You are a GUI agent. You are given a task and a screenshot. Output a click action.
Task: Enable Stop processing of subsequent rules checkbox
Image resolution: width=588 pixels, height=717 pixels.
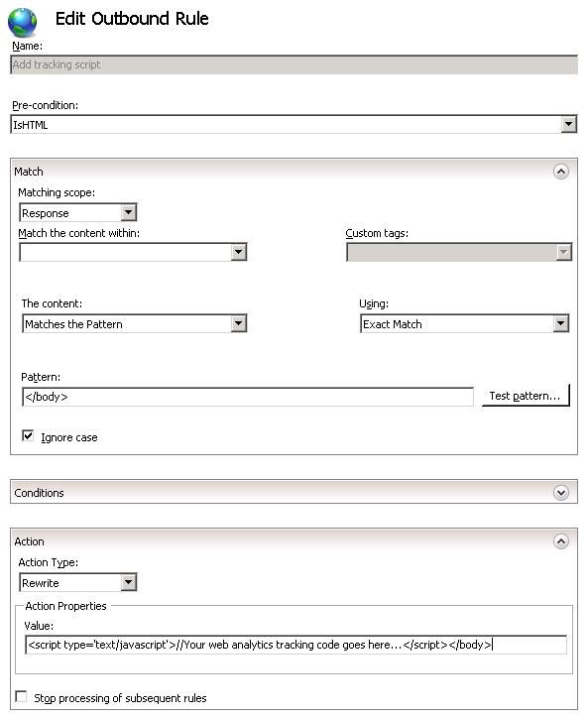[21, 696]
